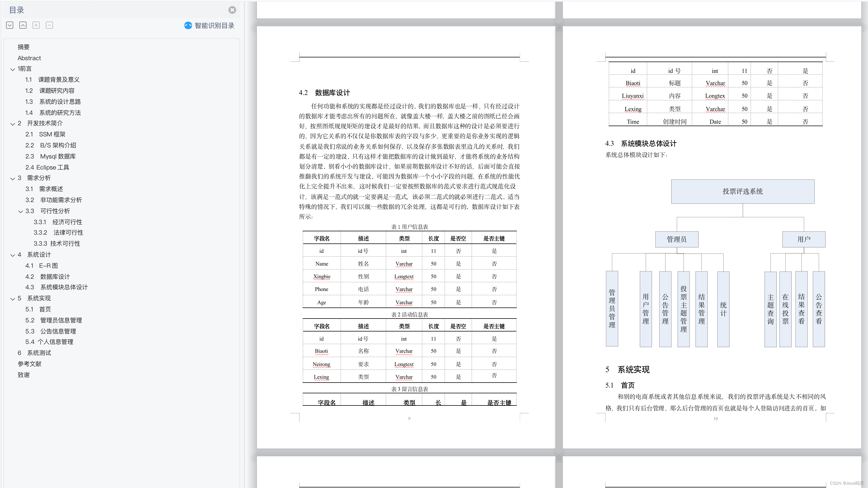This screenshot has width=868, height=488.
Task: Open outline entry 5.3 公告信息管理
Action: pos(50,331)
